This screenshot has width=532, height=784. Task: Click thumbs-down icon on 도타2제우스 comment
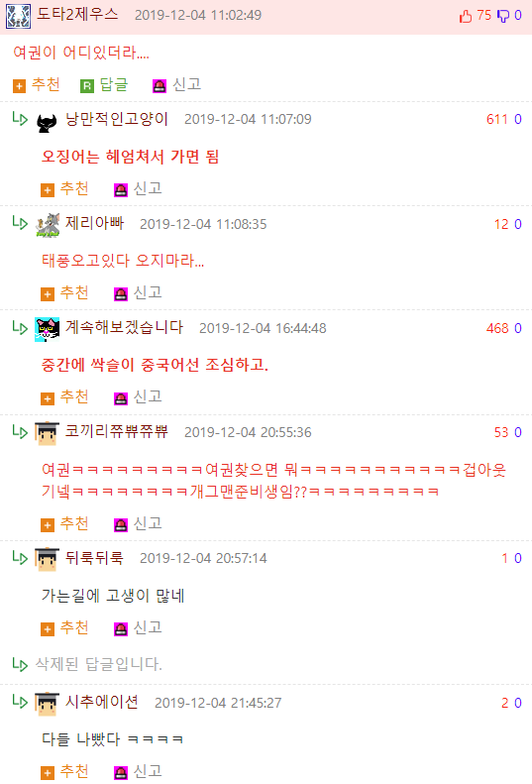click(x=503, y=17)
